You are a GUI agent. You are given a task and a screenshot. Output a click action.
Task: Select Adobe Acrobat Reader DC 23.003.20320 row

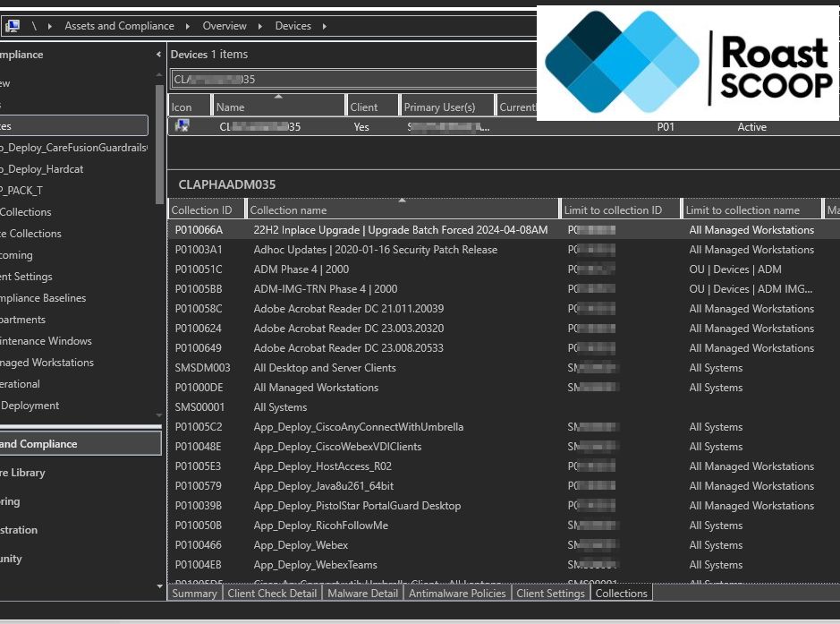point(504,329)
